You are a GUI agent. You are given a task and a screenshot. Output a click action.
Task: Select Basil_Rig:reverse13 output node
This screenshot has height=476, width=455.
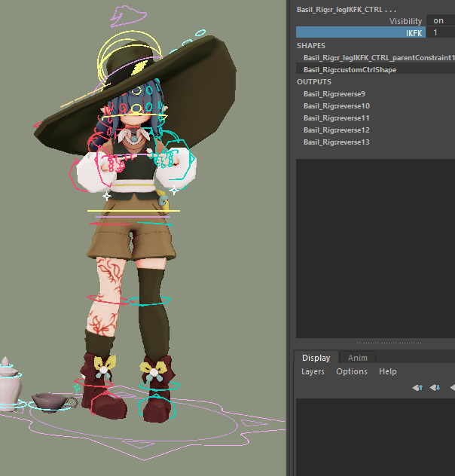click(336, 142)
